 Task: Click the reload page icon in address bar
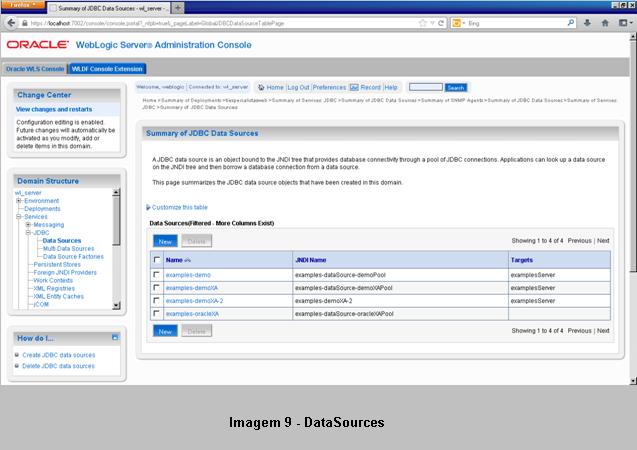tap(441, 23)
